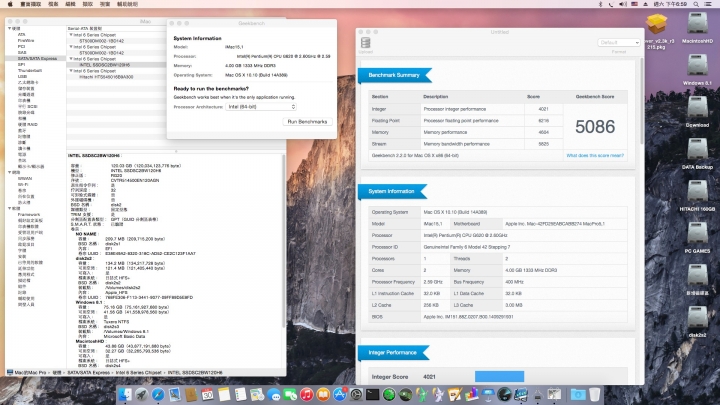Launch iTunes from the Dock
The image size is (720, 405).
[x=306, y=394]
